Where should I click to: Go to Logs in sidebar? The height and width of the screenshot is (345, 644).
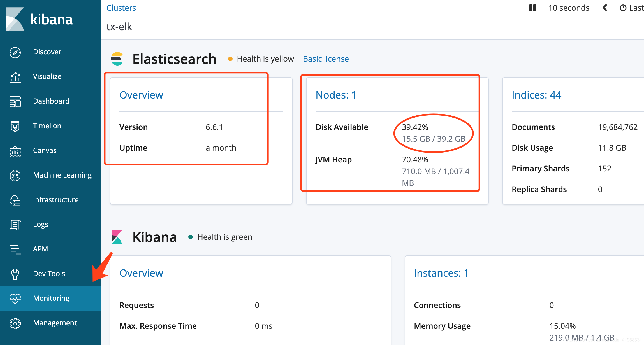click(x=41, y=224)
